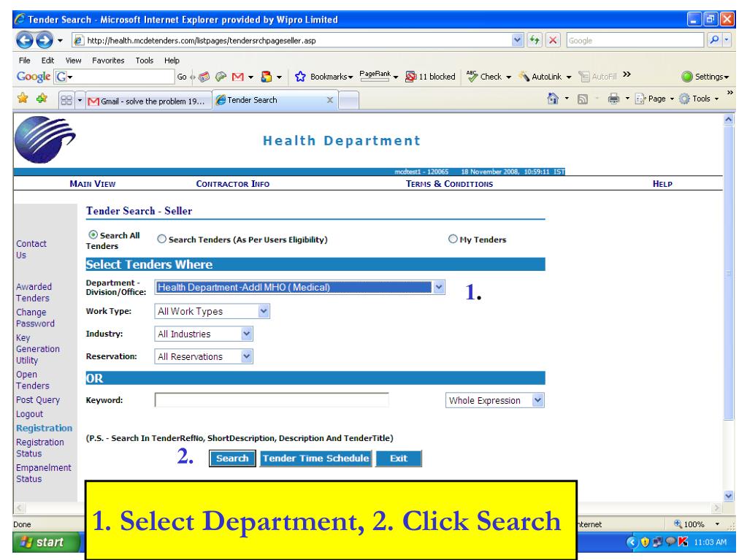Open Awarded Tenders sidebar link
747x560 pixels.
[34, 292]
